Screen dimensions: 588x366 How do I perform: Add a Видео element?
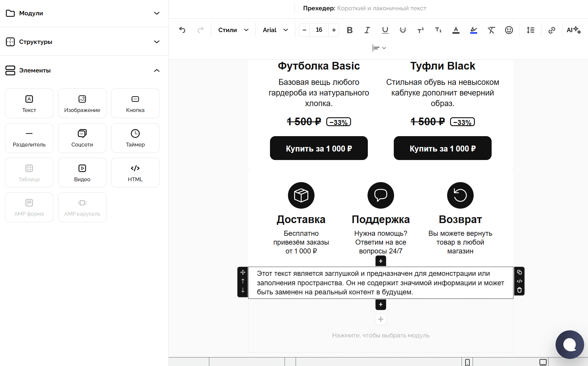tap(82, 173)
